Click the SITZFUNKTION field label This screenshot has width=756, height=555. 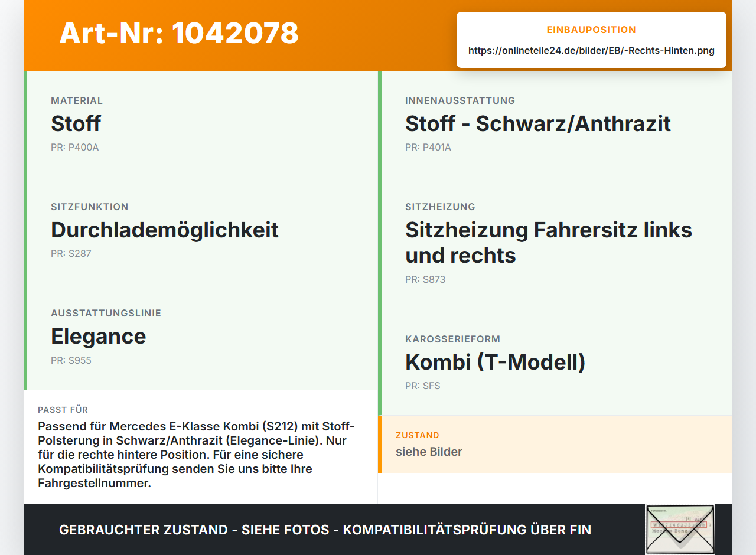90,207
